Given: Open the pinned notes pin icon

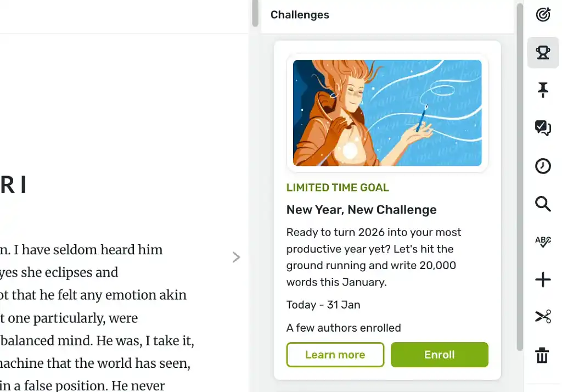Looking at the screenshot, I should click(543, 90).
